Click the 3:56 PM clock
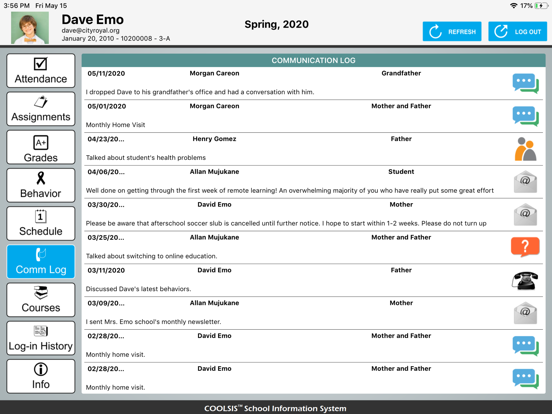Viewport: 552px width, 414px height. [x=16, y=6]
